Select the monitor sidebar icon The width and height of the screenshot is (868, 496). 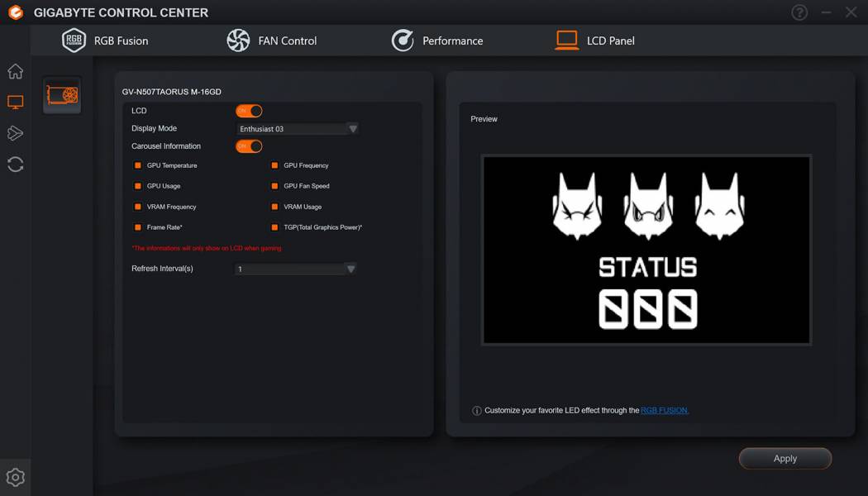(16, 103)
